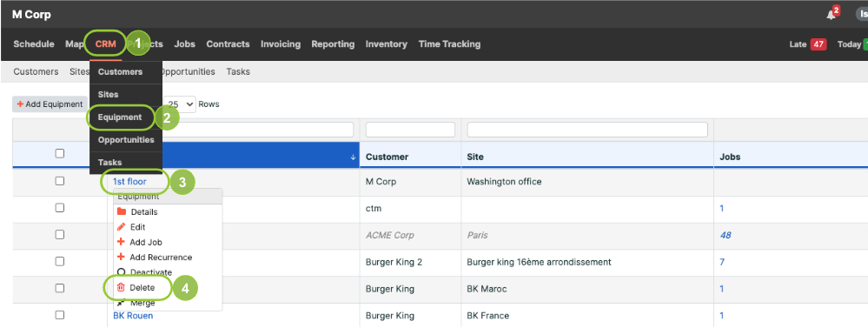This screenshot has height=328, width=868.
Task: Click the Delete trash icon
Action: (x=122, y=288)
